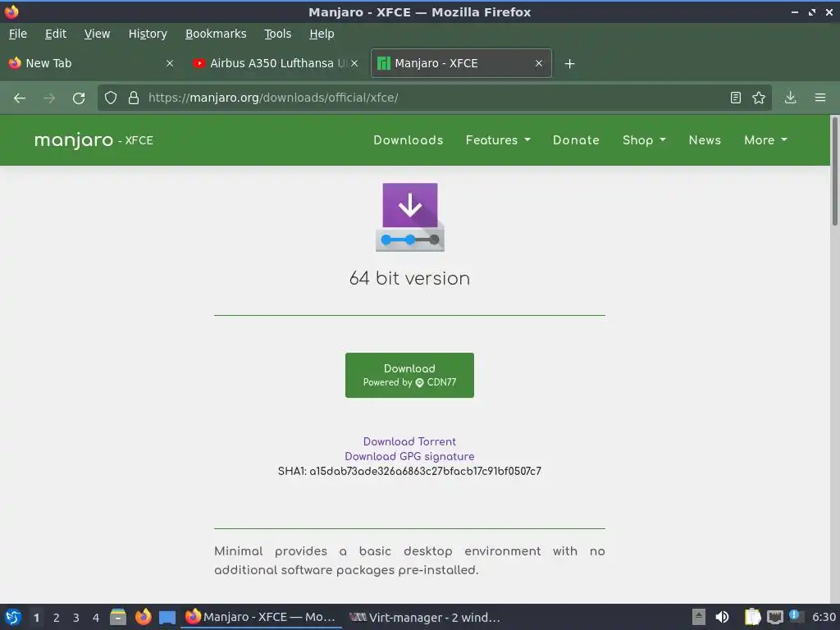Click the page vertical scrollbar thumb

click(834, 171)
